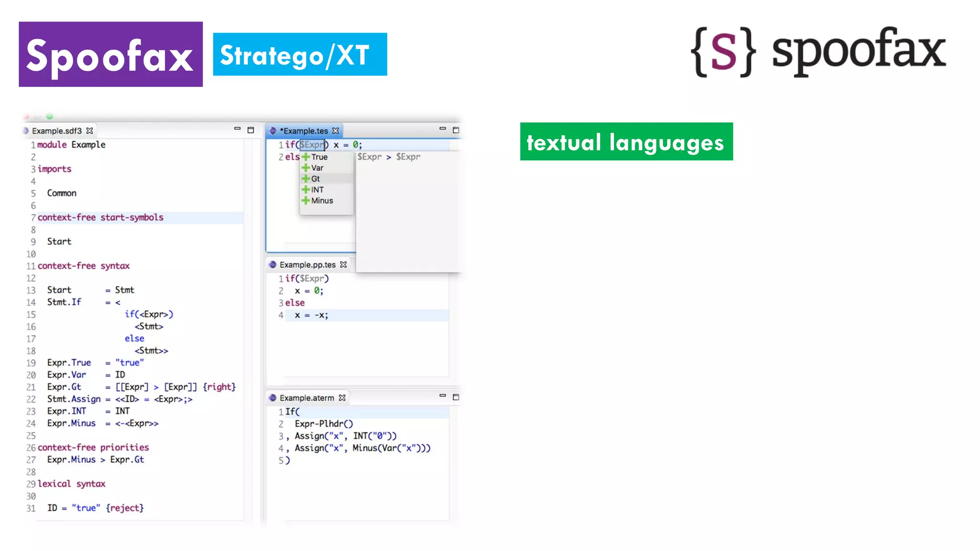Choose the Minus completion proposal

[322, 201]
